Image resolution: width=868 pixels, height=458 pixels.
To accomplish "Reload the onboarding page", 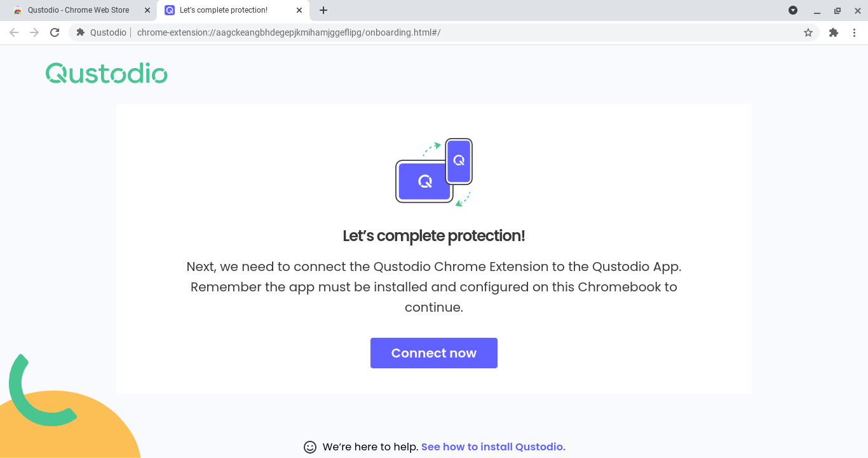I will (x=55, y=32).
